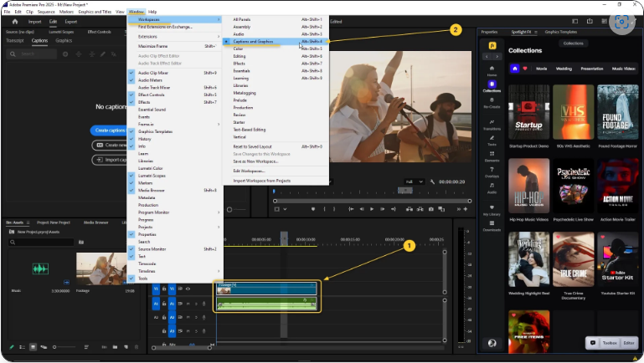The image size is (644, 363).
Task: Open Spotlight FX panel menu
Action: coord(535,32)
